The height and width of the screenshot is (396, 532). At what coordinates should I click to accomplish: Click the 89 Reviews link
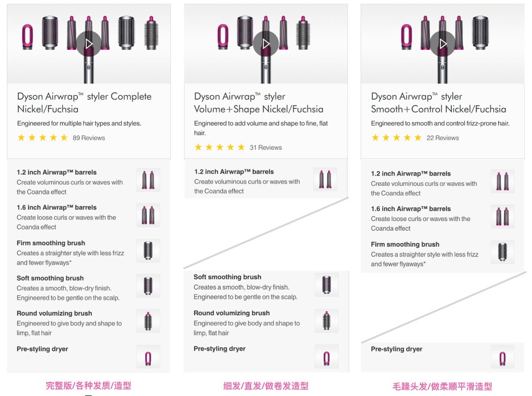[89, 138]
